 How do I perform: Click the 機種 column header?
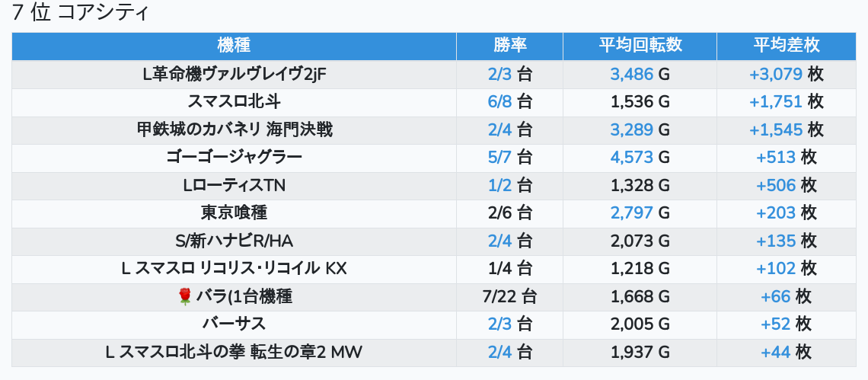[234, 46]
